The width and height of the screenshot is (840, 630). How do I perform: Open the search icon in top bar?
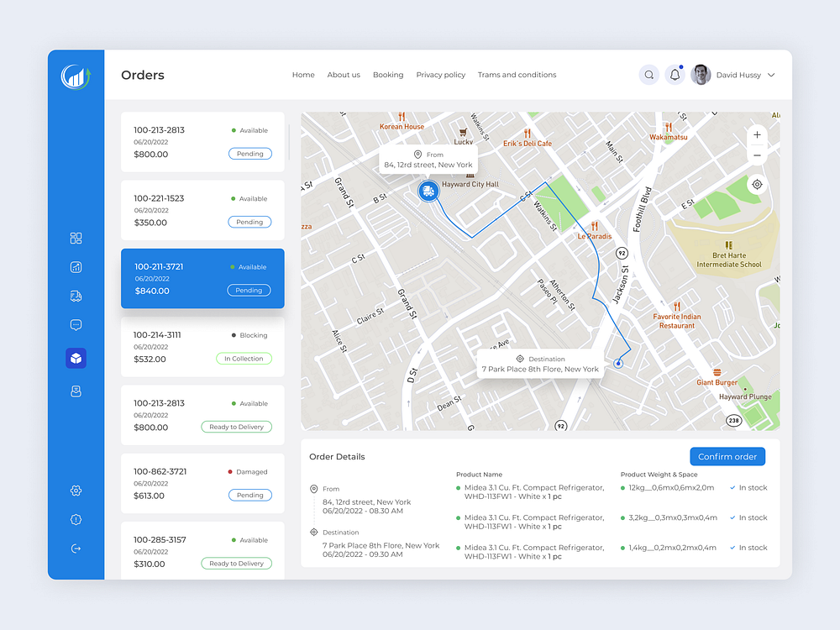[x=648, y=75]
